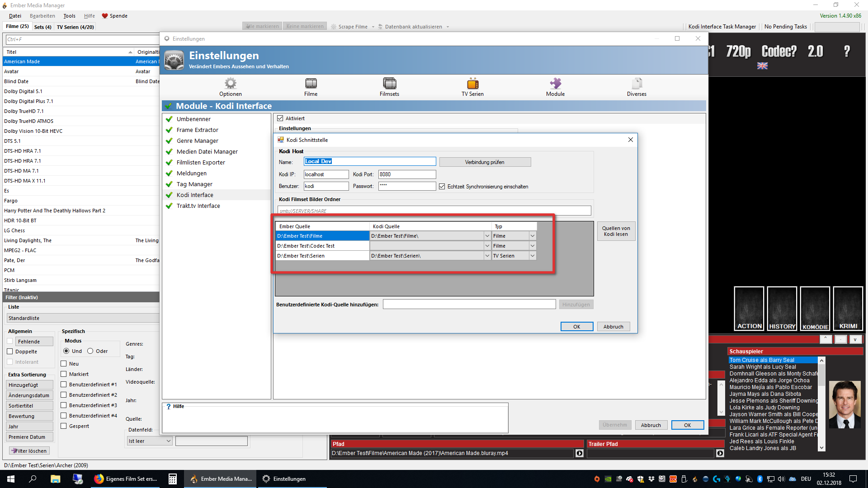
Task: Click Datenbank aktualisieren toolbar button
Action: 410,27
